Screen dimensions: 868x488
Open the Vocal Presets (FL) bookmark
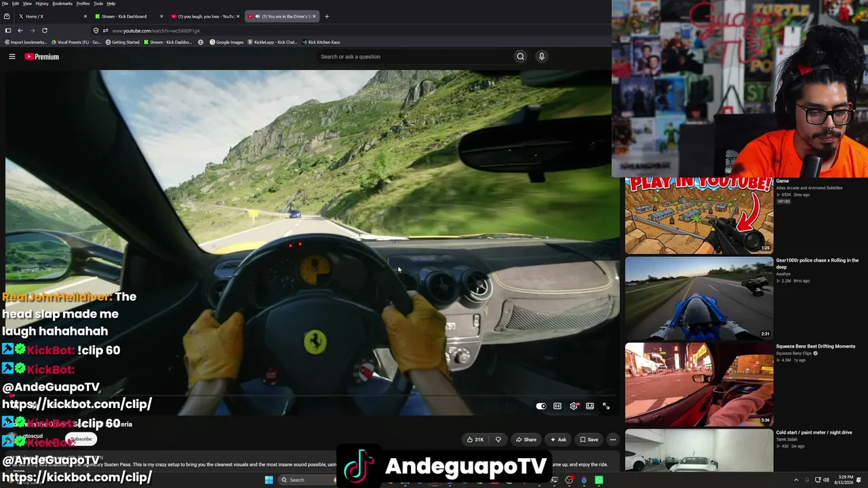(x=76, y=42)
